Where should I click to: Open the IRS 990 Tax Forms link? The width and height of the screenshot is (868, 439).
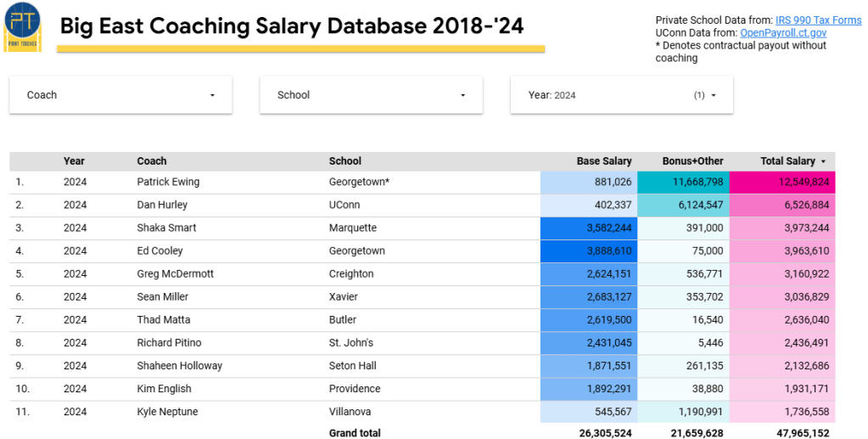(818, 20)
